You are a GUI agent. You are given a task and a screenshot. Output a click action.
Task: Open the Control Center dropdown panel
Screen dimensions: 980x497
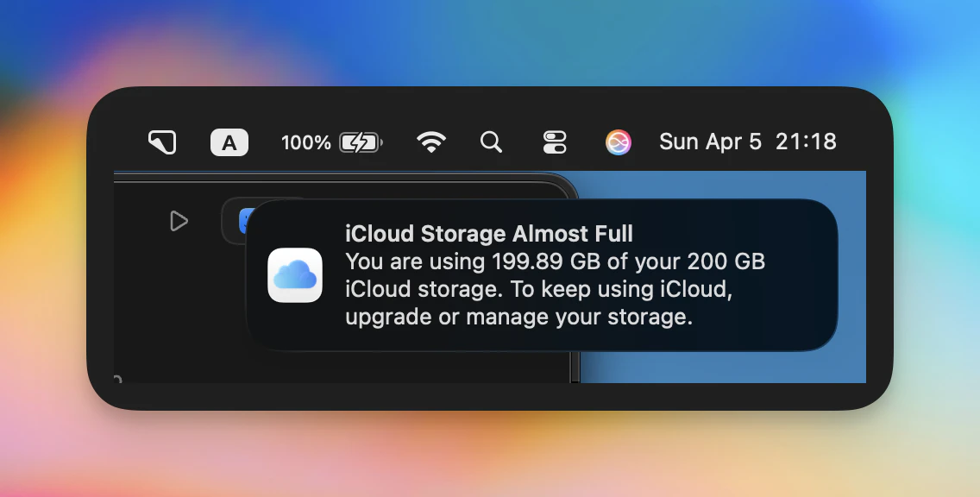[555, 142]
